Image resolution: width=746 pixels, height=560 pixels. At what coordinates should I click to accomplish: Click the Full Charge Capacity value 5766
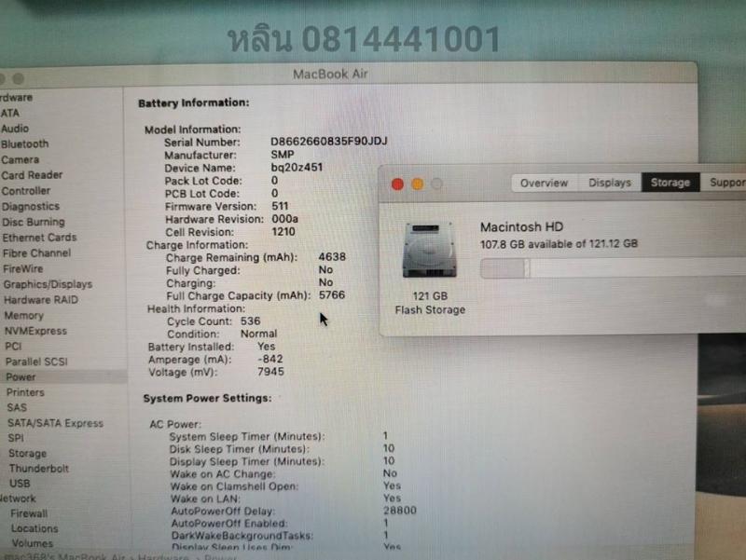332,295
